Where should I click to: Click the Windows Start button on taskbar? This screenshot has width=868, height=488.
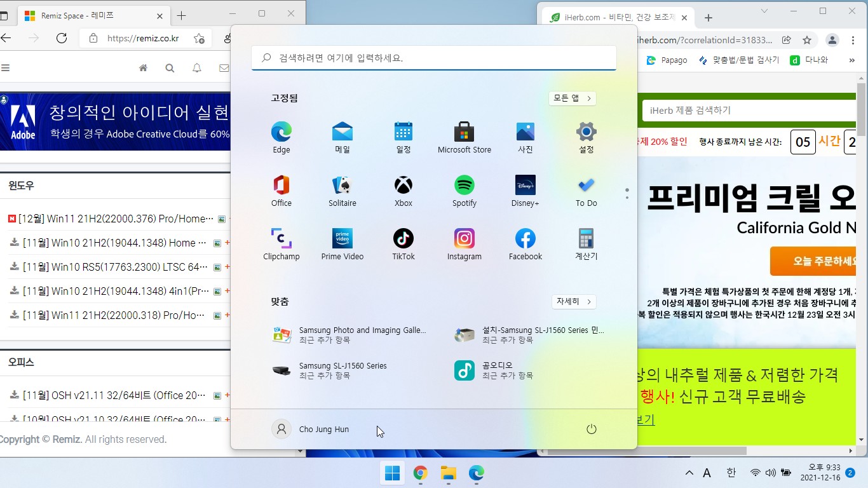393,473
